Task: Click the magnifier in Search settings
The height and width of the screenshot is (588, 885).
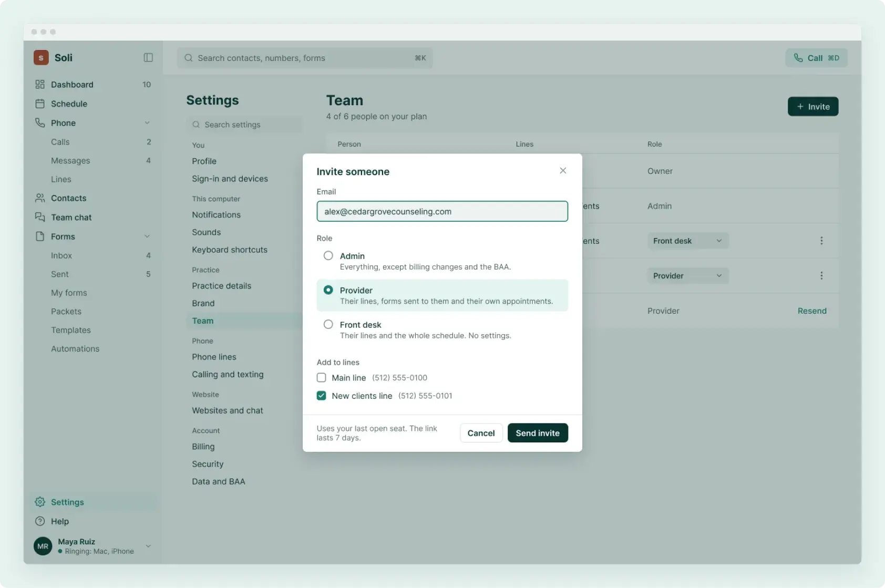Action: 196,125
